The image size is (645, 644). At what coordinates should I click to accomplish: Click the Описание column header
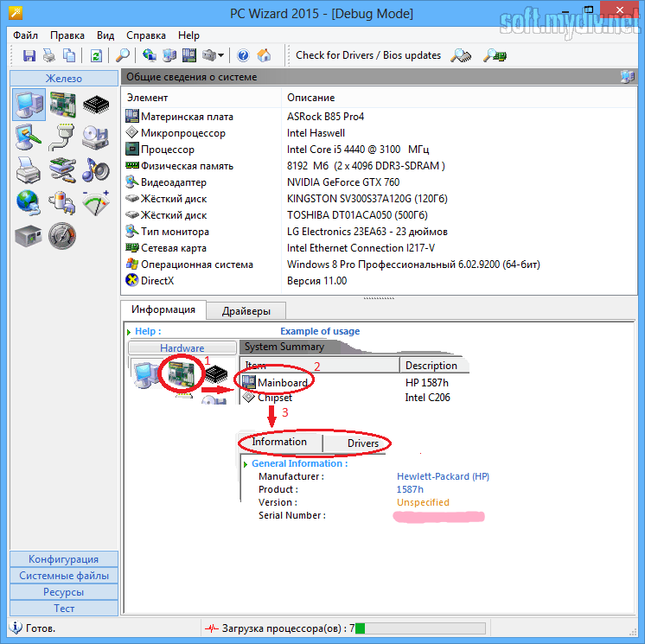tap(459, 98)
